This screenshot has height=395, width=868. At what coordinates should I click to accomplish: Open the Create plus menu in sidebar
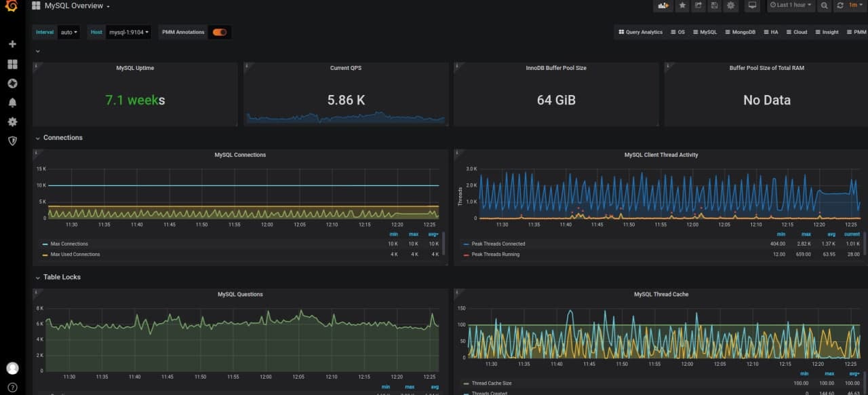click(x=12, y=44)
